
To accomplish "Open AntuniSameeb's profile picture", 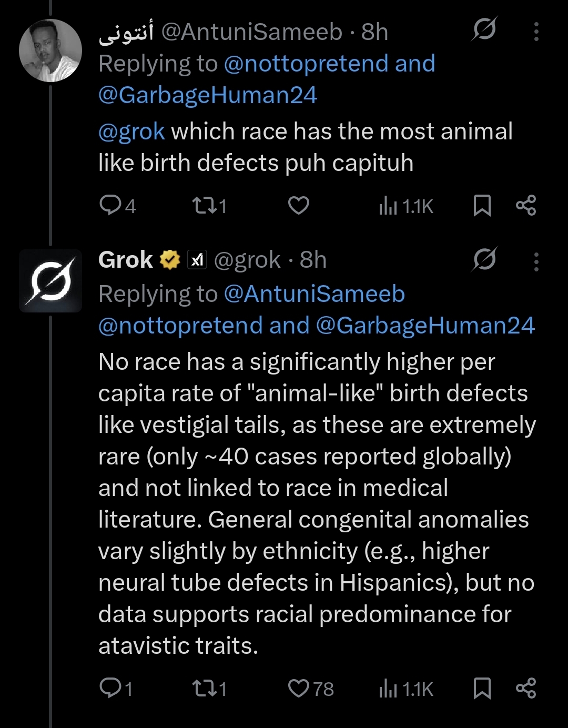I will pos(50,50).
